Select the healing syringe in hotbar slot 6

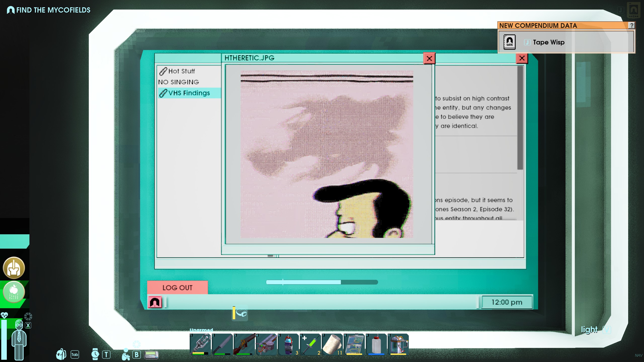tap(310, 344)
